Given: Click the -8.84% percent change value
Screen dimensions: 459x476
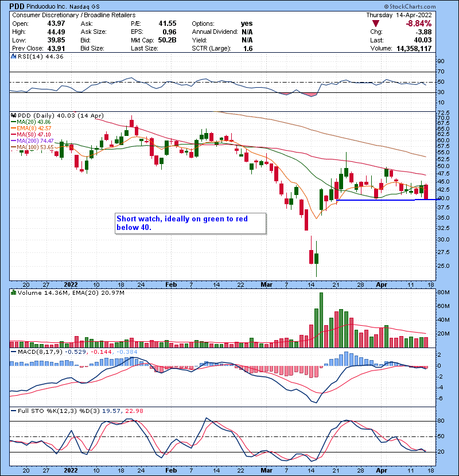Looking at the screenshot, I should pos(419,24).
